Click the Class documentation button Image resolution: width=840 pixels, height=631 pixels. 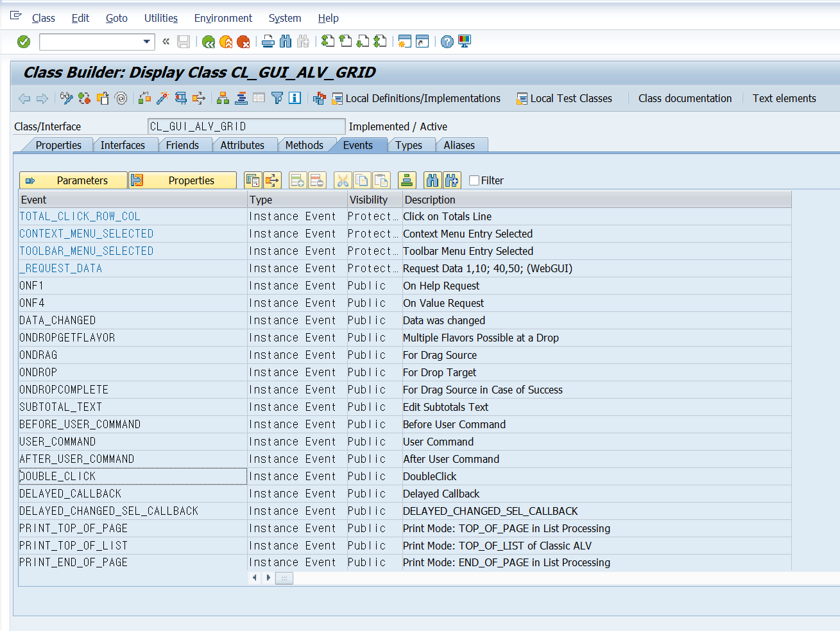(685, 98)
